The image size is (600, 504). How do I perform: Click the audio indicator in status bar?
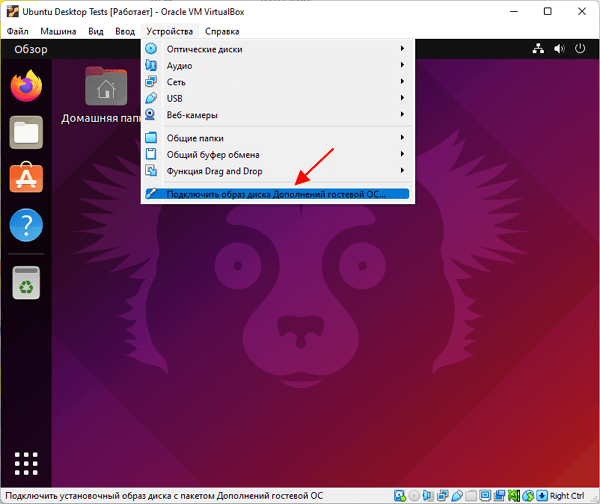[428, 496]
